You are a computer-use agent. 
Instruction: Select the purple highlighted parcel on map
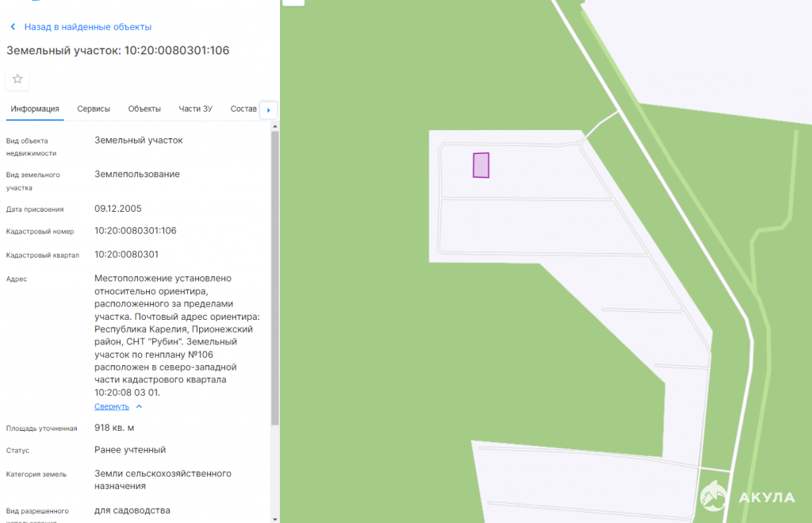coord(481,165)
